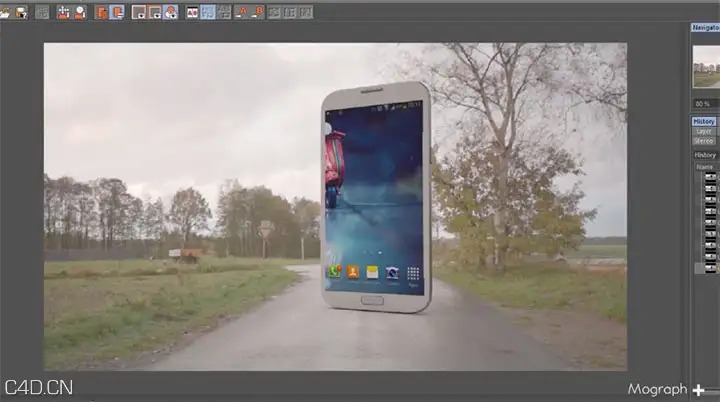Click the rendered phone image in viewer

[335, 207]
